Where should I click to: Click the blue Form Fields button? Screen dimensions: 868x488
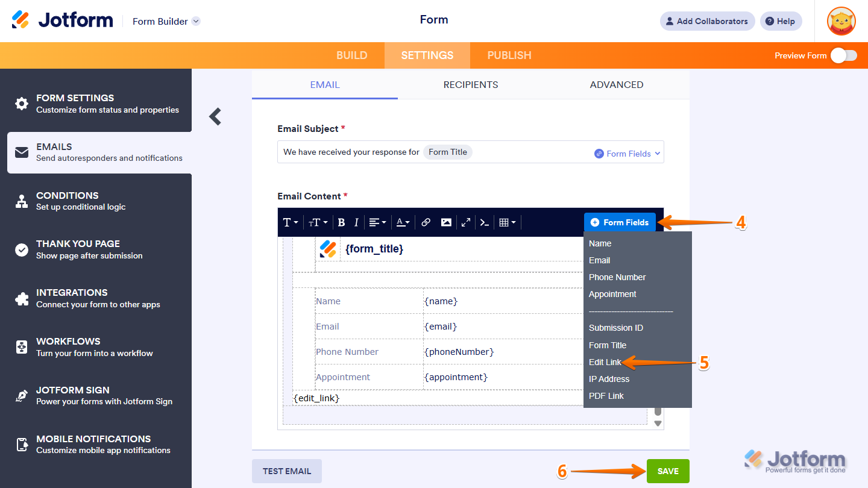coord(620,222)
